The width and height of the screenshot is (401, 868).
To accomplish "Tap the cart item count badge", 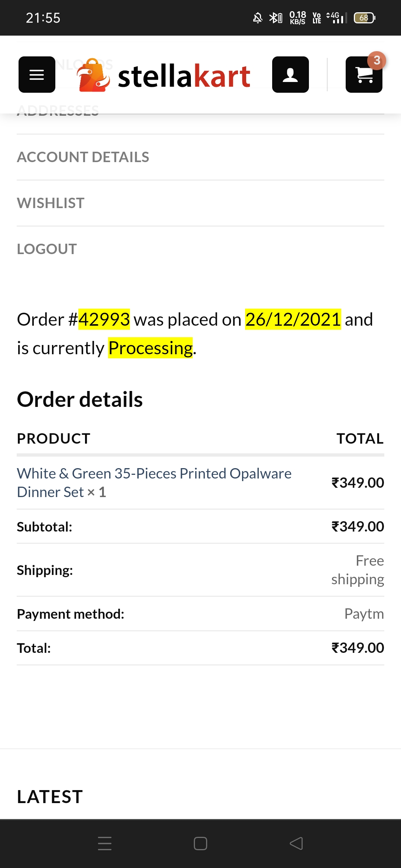I will click(x=376, y=60).
